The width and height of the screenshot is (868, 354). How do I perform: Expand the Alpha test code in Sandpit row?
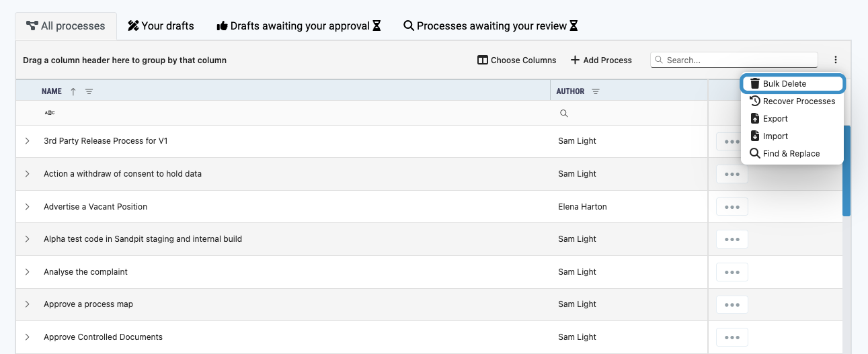(x=28, y=239)
